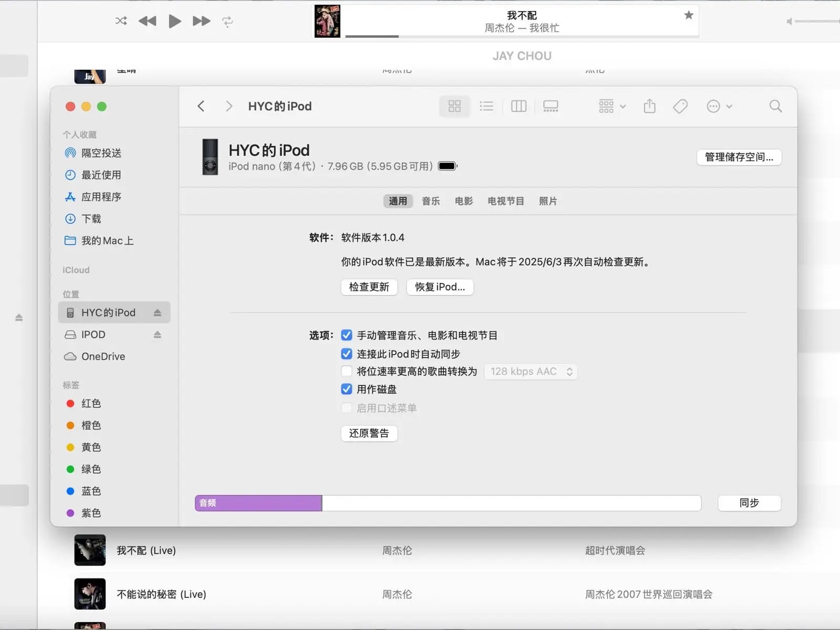Go forward in the Finder window
This screenshot has width=840, height=630.
pyautogui.click(x=229, y=106)
